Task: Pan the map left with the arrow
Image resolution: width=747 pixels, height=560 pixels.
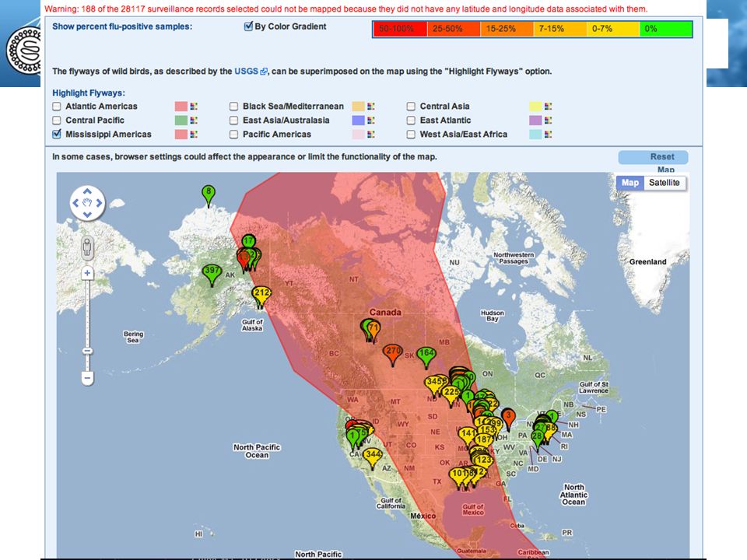Action: click(x=75, y=203)
